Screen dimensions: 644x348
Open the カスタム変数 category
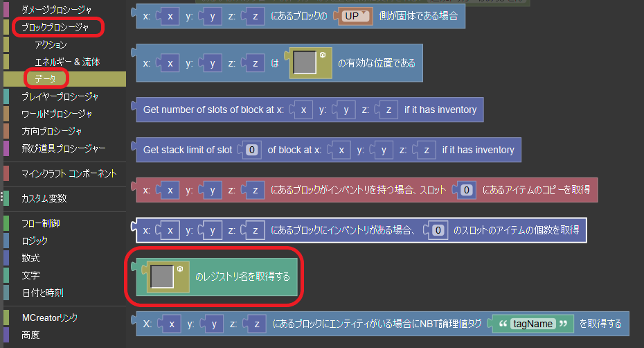pyautogui.click(x=44, y=198)
